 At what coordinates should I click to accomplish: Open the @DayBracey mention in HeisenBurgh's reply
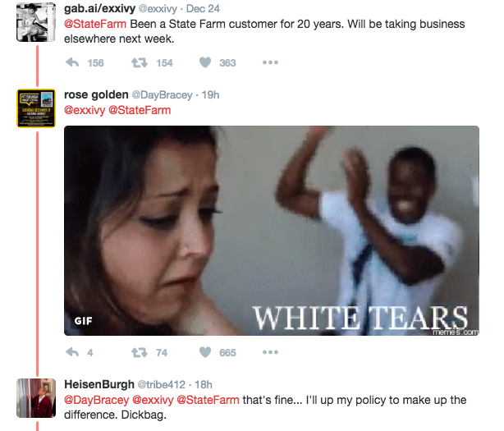click(96, 400)
